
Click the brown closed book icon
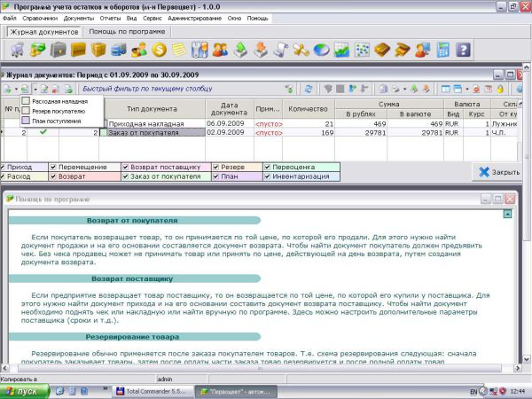click(382, 50)
